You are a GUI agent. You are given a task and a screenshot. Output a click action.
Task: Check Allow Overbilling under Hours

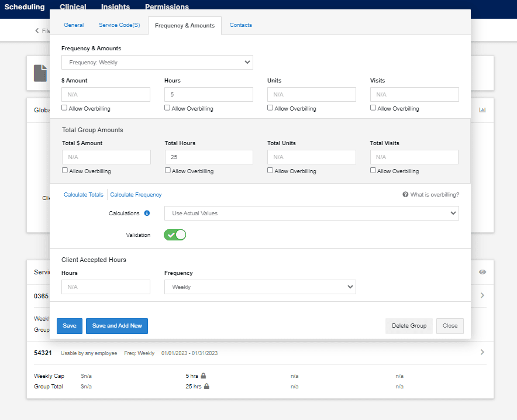point(167,108)
